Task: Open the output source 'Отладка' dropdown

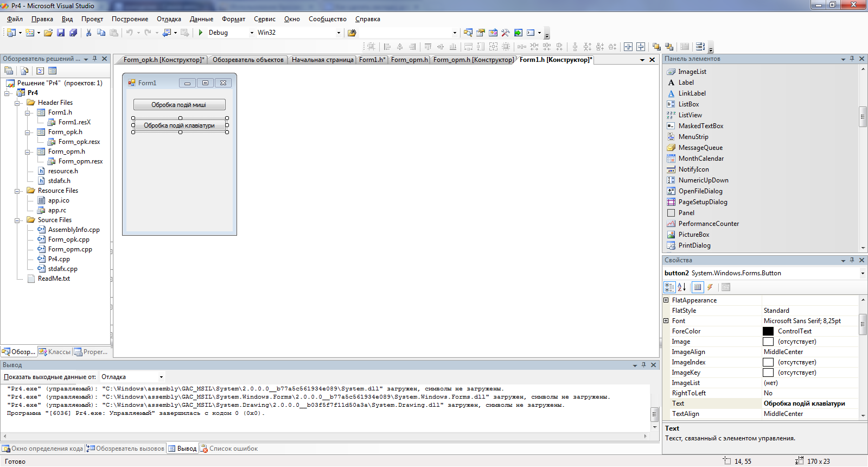Action: point(161,377)
